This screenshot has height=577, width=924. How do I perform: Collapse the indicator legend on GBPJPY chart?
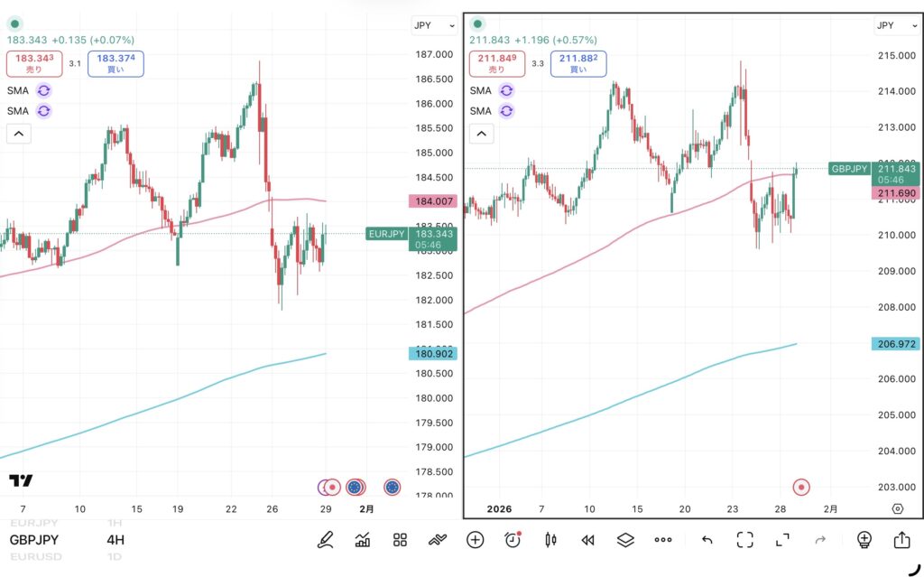coord(483,135)
